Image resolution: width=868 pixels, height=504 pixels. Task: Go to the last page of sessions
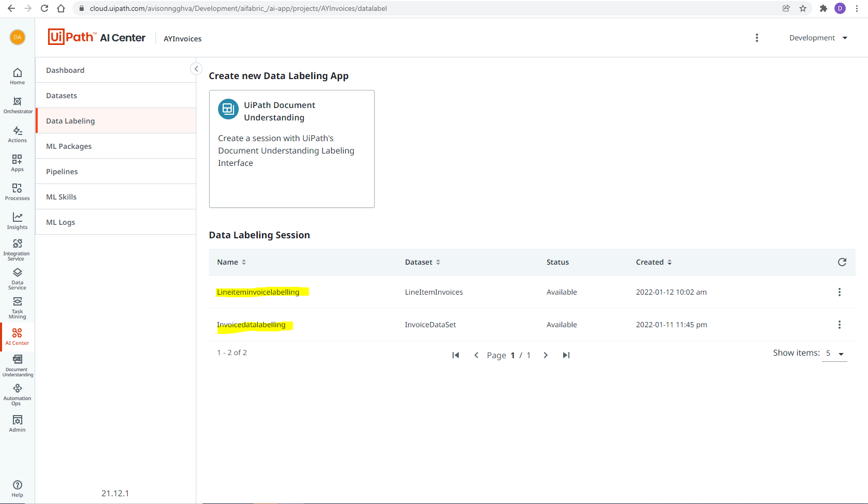pos(566,355)
